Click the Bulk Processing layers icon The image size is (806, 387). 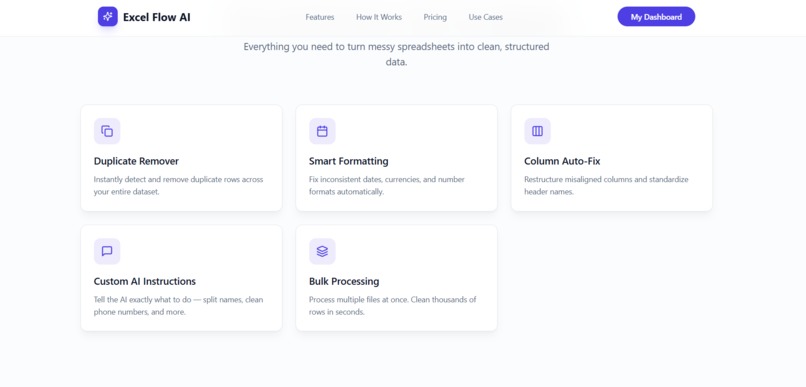(322, 251)
